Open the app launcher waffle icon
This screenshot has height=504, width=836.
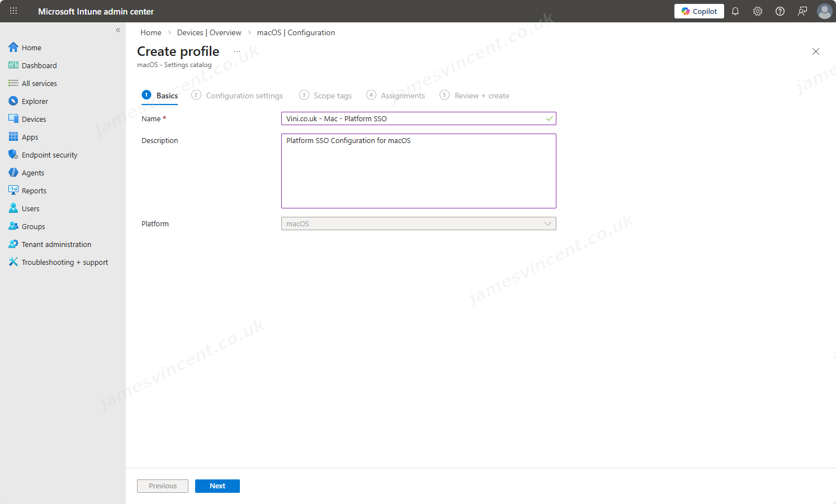(13, 11)
